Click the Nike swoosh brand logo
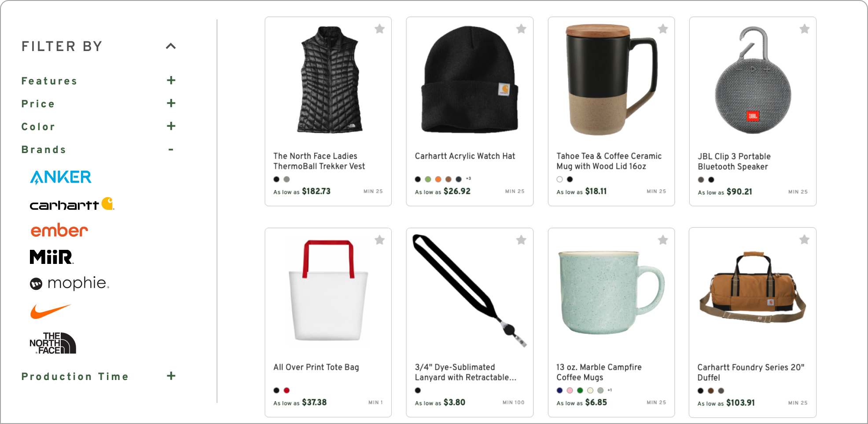Viewport: 868px width, 424px height. (50, 311)
